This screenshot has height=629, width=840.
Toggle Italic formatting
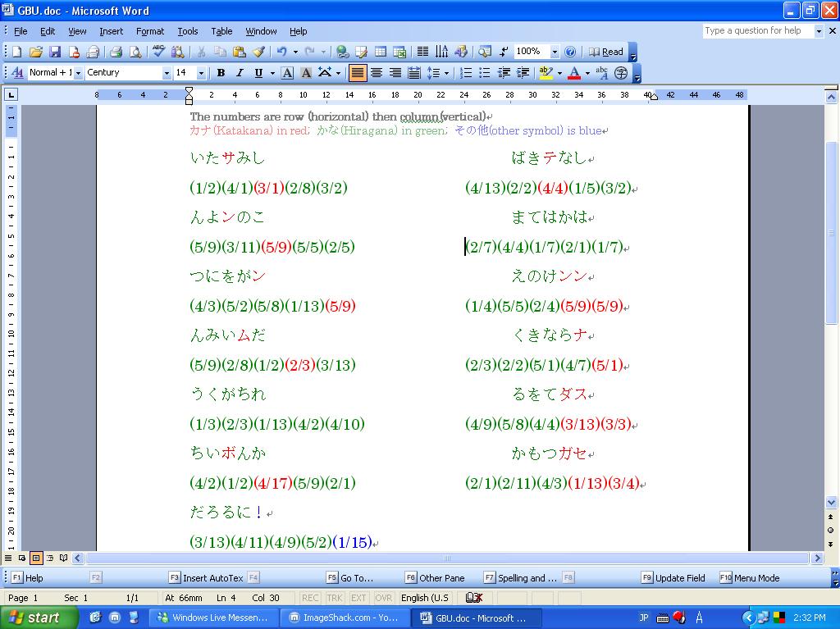pos(240,73)
